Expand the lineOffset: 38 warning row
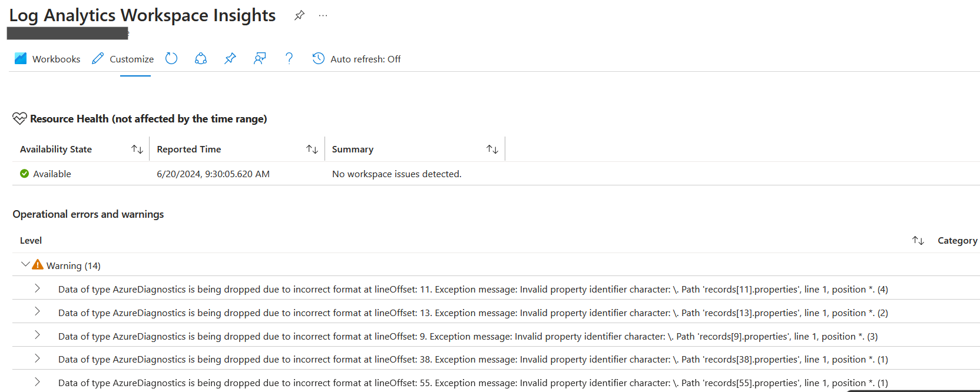 [37, 358]
